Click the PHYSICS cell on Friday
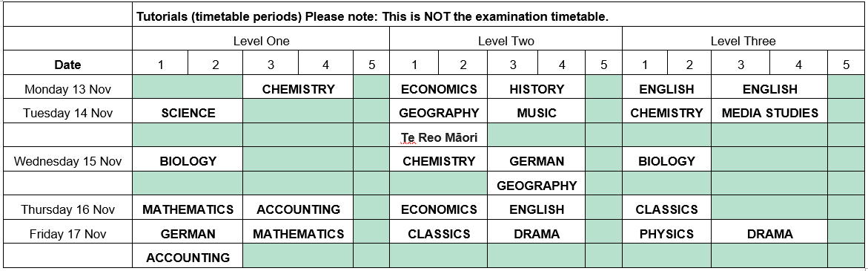The height and width of the screenshot is (271, 868). [x=667, y=234]
